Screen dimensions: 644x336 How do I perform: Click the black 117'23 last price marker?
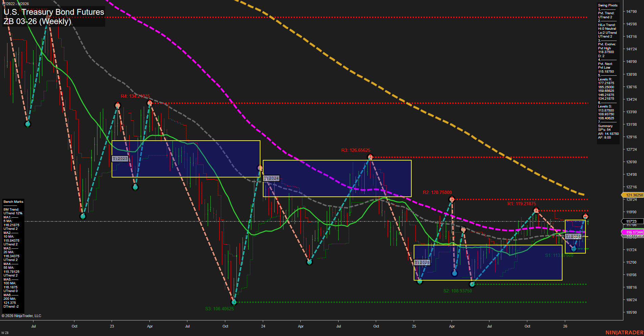[632, 221]
